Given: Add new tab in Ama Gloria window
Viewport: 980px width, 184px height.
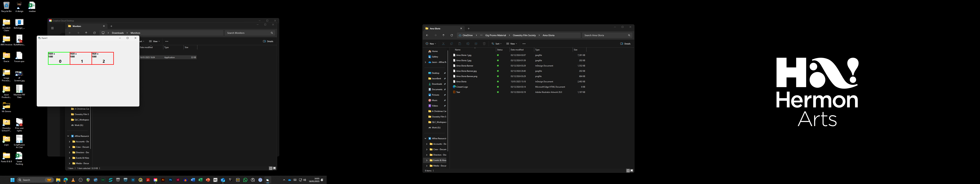Looking at the screenshot, I should 468,29.
